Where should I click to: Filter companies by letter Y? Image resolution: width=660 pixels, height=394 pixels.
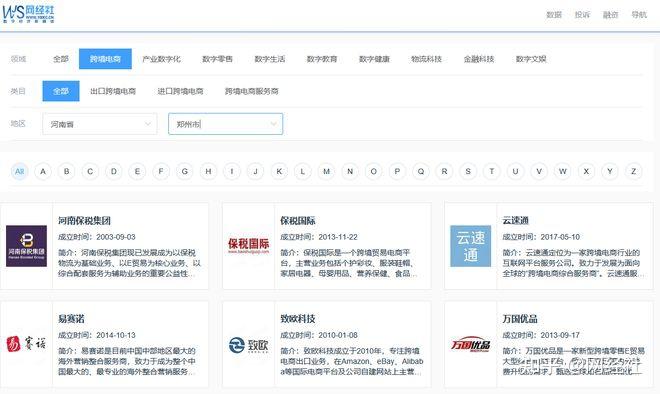(609, 171)
